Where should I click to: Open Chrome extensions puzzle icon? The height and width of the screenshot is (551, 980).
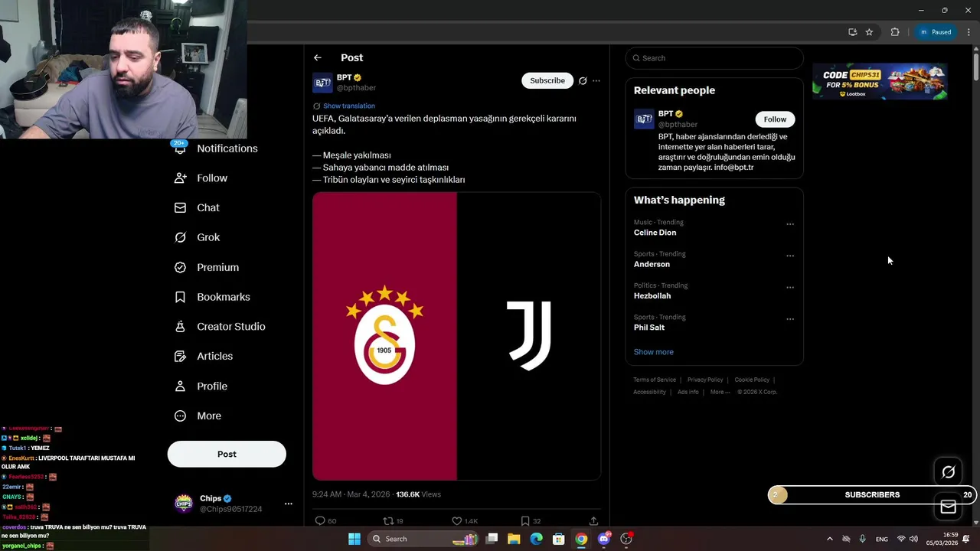895,32
